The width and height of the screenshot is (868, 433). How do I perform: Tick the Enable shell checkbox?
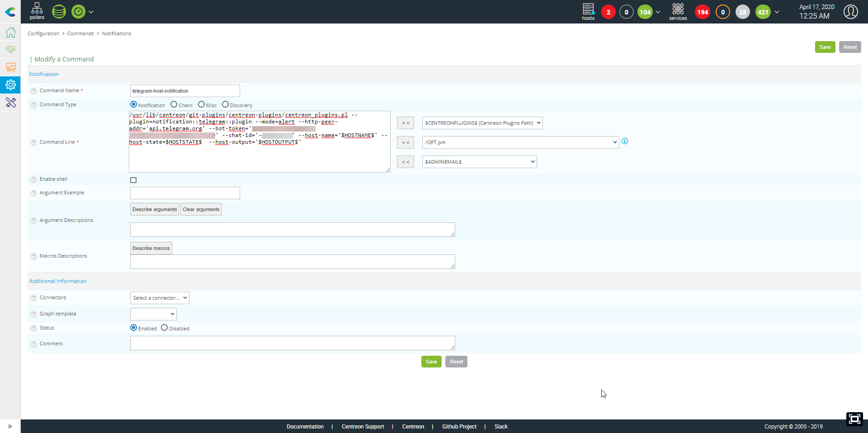coord(133,180)
